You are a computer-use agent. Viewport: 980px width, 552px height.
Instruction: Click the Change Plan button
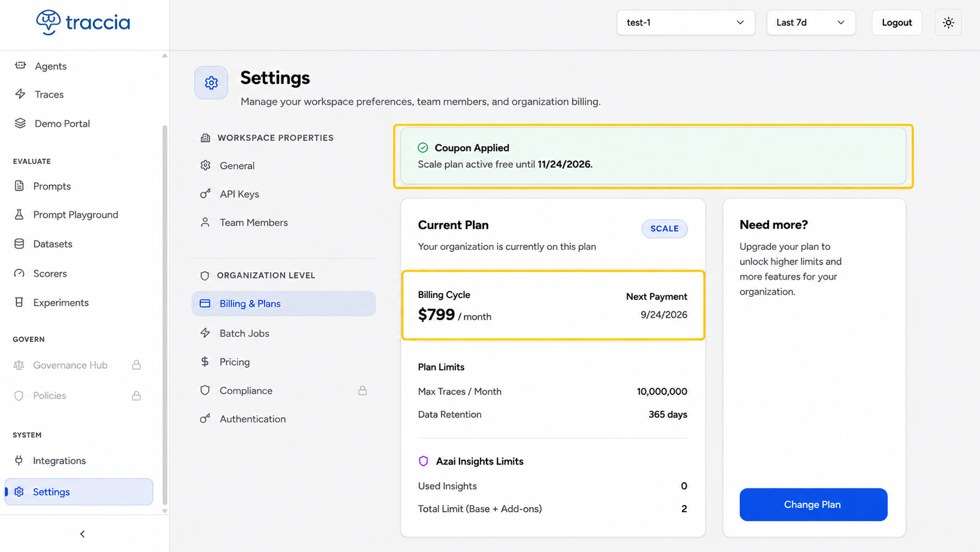813,504
